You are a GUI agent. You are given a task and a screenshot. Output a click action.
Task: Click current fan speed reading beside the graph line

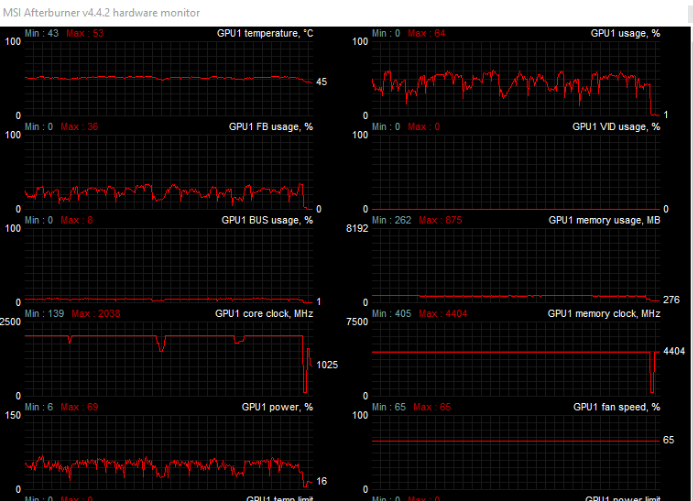click(669, 440)
